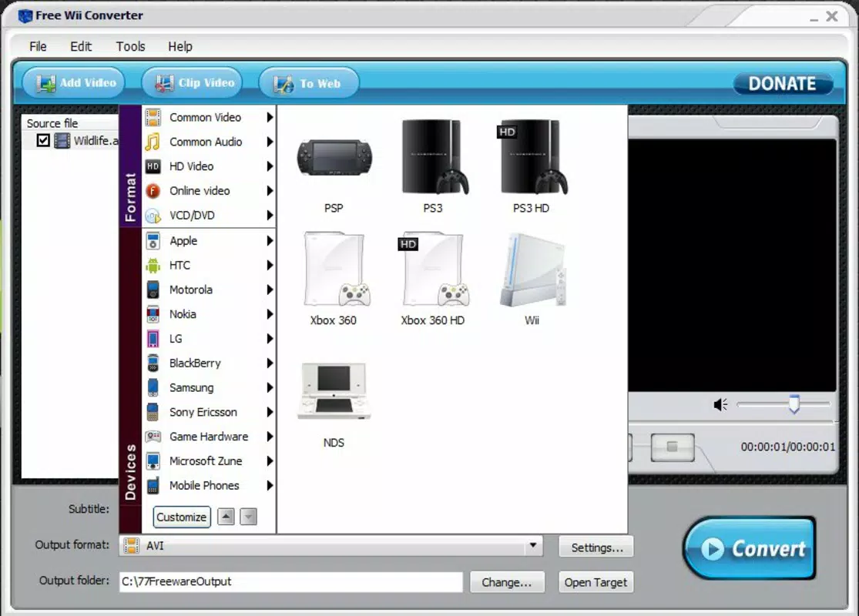859x616 pixels.
Task: Click the Open Target button
Action: (596, 583)
